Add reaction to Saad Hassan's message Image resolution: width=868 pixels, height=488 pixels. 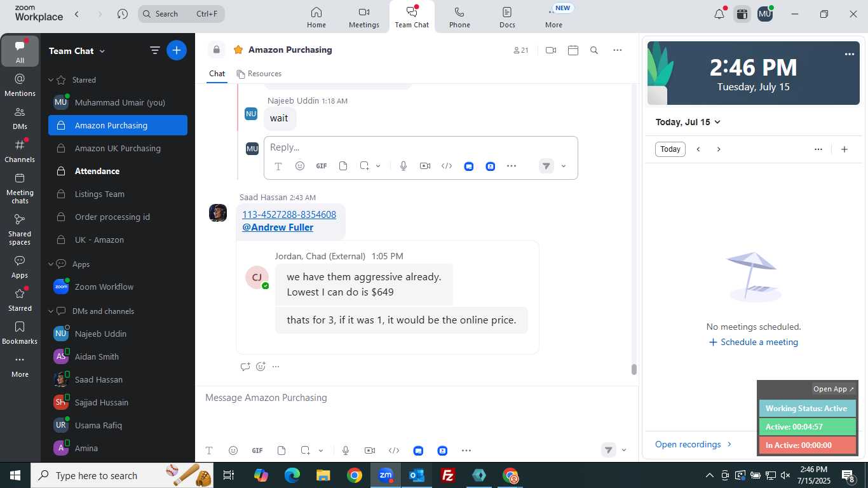point(261,367)
